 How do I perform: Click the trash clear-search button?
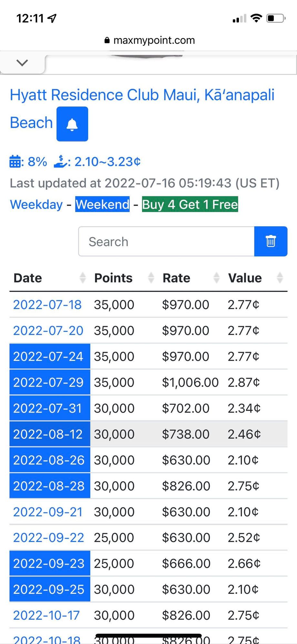271,241
